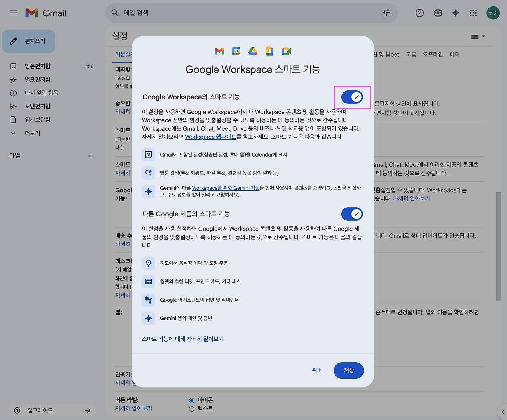Image resolution: width=507 pixels, height=420 pixels.
Task: Click the mail search input field
Action: point(238,13)
